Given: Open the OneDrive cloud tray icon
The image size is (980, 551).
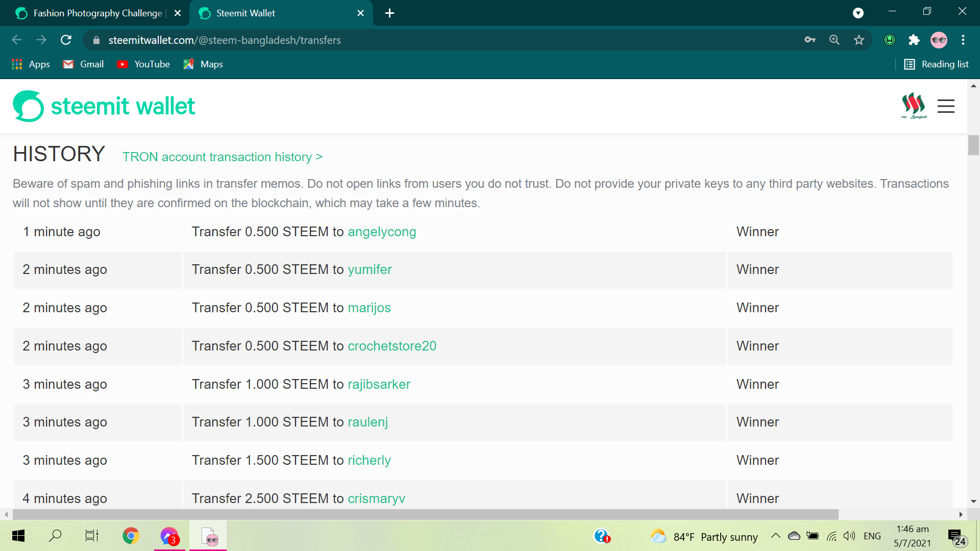Looking at the screenshot, I should 794,536.
